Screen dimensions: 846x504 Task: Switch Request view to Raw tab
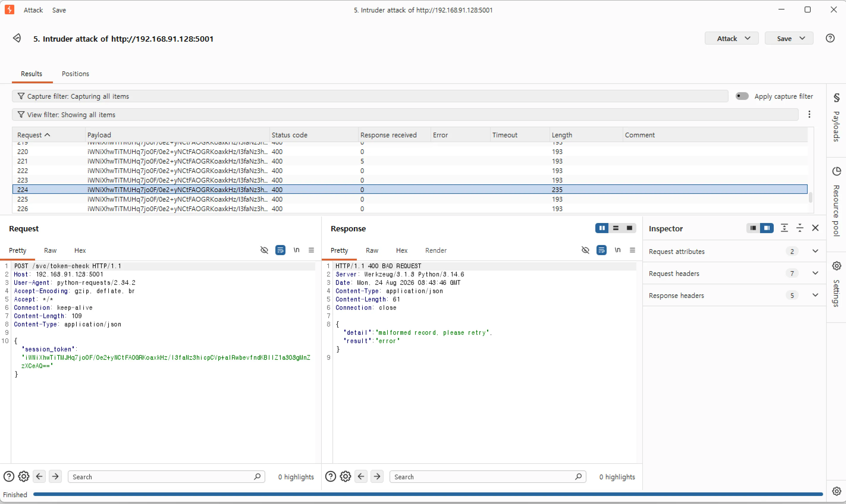point(50,250)
